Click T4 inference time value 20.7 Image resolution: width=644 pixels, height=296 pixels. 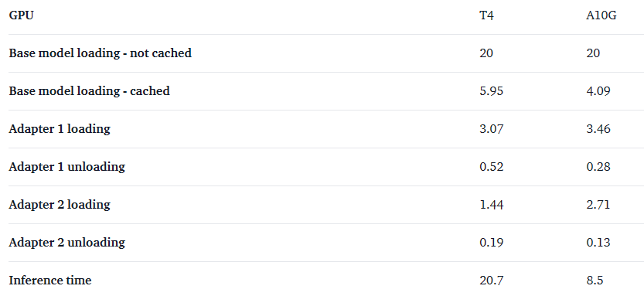click(492, 281)
